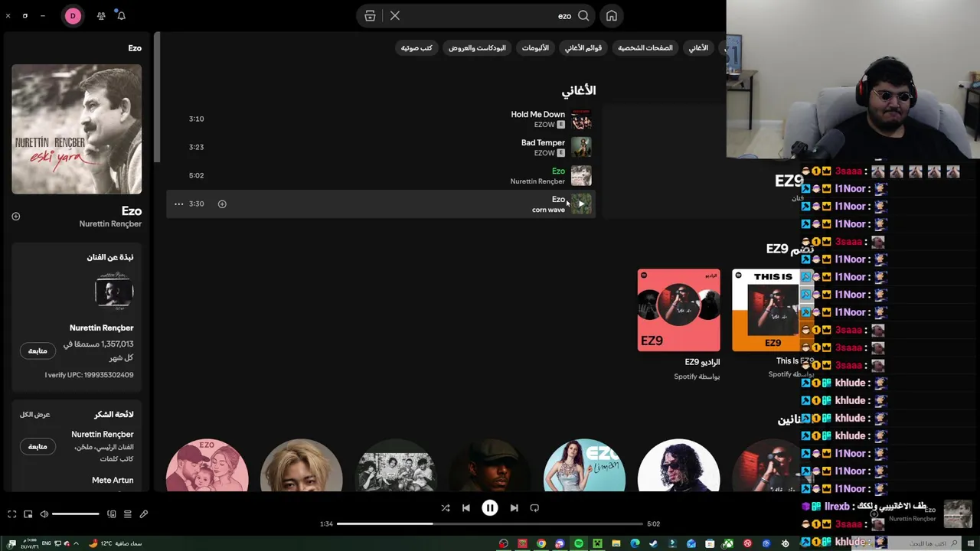Go to the Spotify Home icon
The width and height of the screenshot is (980, 551).
point(612,15)
